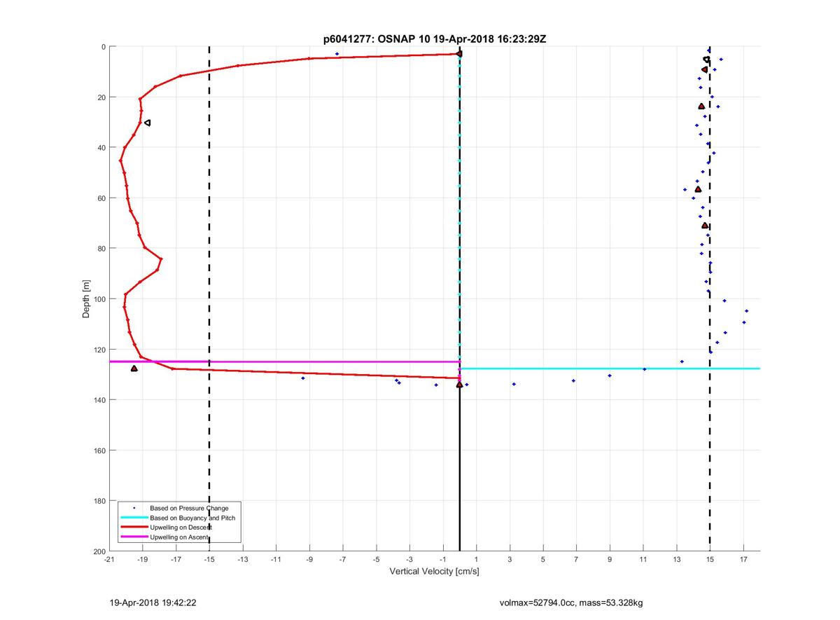Click the blue data point near 17 cm/s at 105 m depth
Screen dimensions: 840x620
click(x=746, y=311)
